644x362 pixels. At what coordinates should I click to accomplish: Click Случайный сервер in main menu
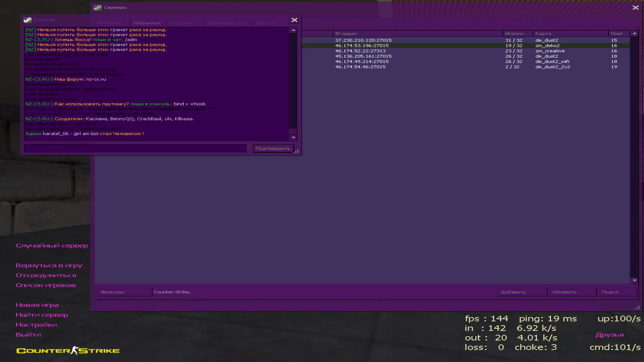(x=52, y=246)
